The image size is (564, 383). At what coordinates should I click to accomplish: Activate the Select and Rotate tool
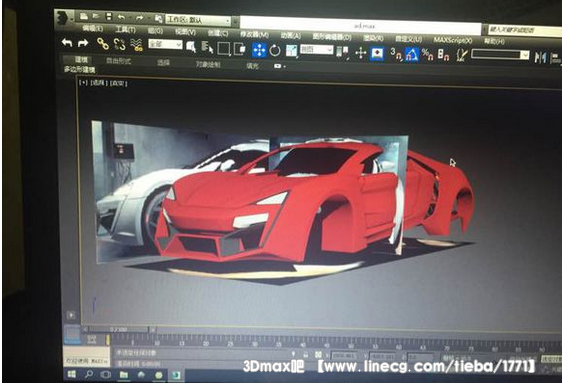[x=275, y=50]
